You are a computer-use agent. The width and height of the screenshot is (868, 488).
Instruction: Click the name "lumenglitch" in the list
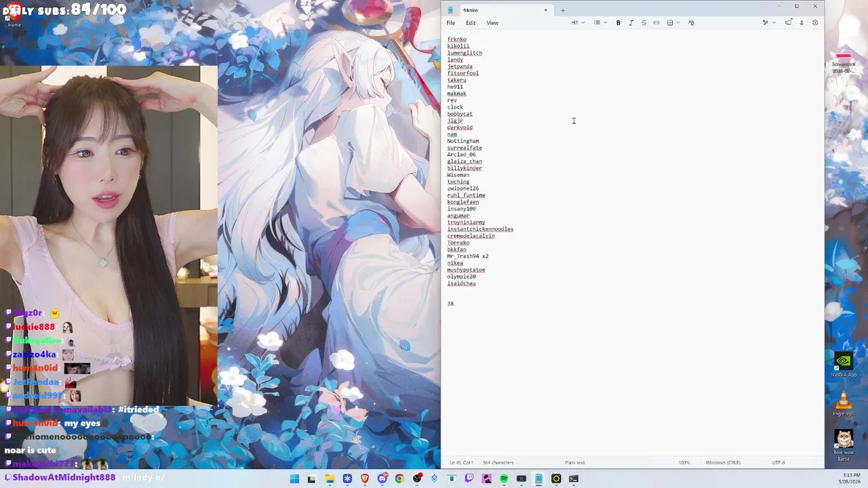[x=465, y=53]
